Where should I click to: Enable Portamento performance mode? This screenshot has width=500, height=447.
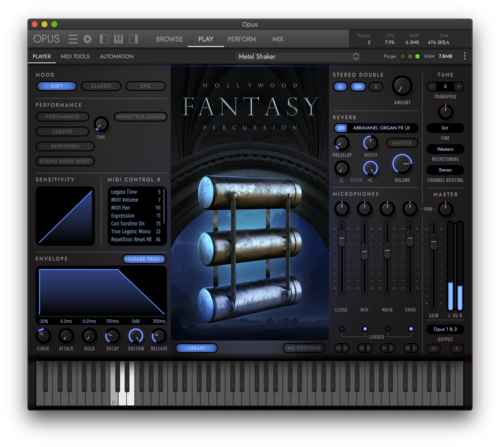tap(62, 117)
